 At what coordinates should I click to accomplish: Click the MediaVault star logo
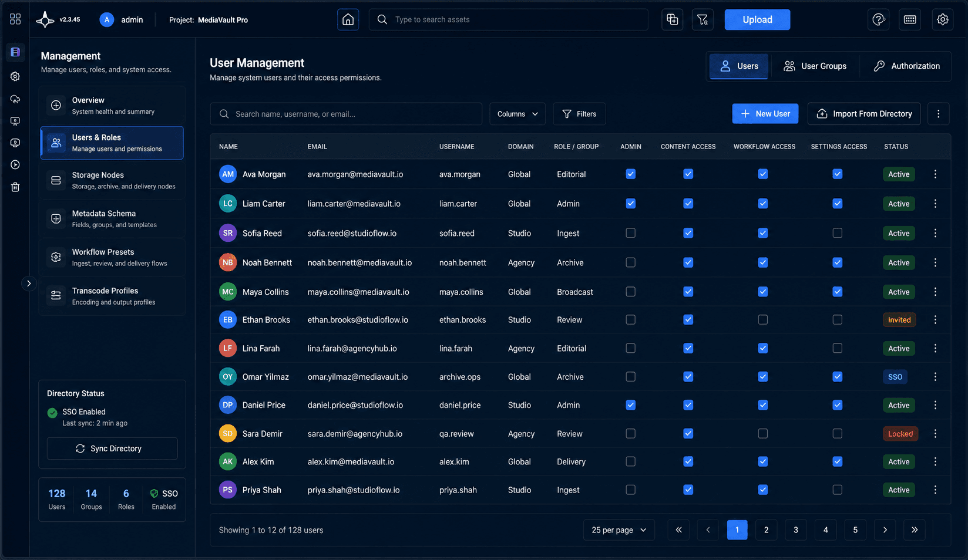click(45, 19)
